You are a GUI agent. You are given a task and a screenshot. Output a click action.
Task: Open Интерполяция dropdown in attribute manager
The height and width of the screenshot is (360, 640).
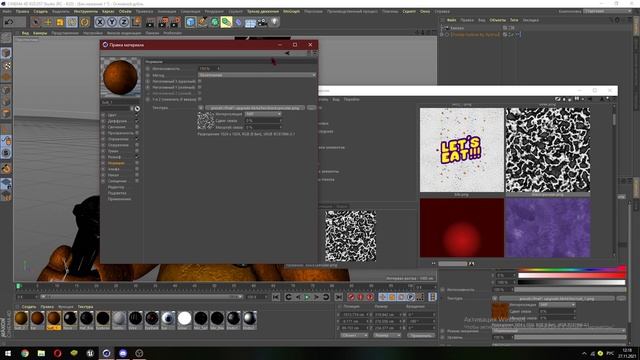(557, 305)
